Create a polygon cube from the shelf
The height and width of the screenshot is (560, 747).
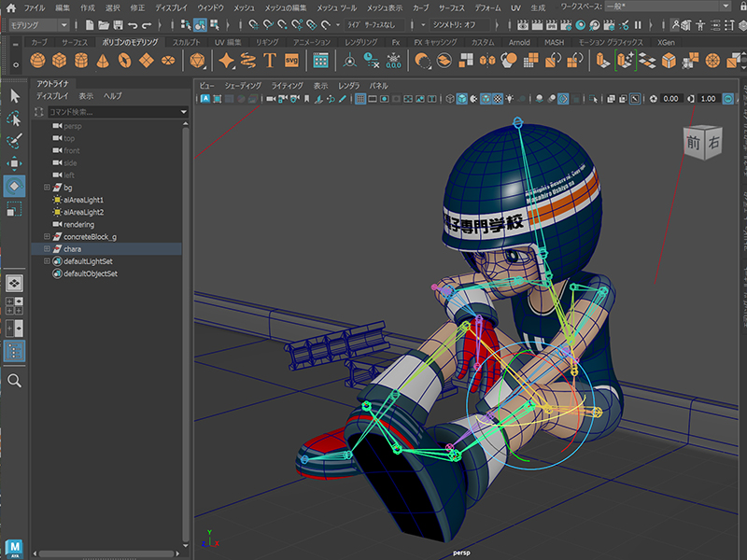pos(61,61)
